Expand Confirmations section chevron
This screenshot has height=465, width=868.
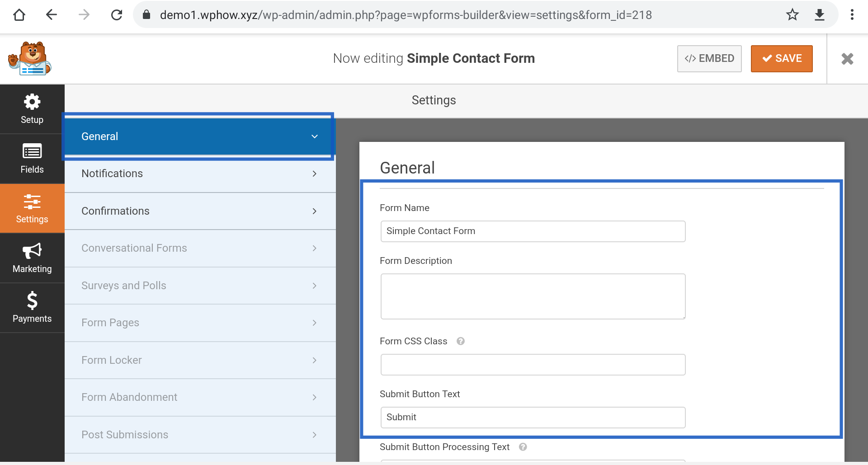click(x=315, y=211)
